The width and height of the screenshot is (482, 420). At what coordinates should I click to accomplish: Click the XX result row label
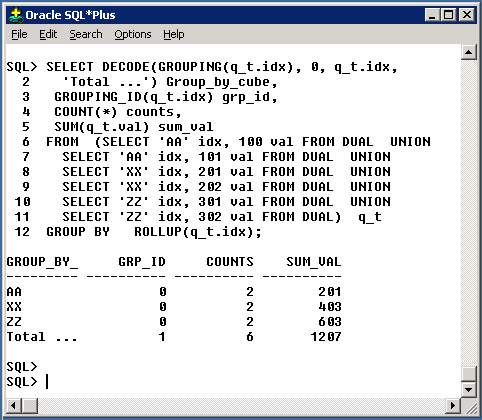(14, 307)
